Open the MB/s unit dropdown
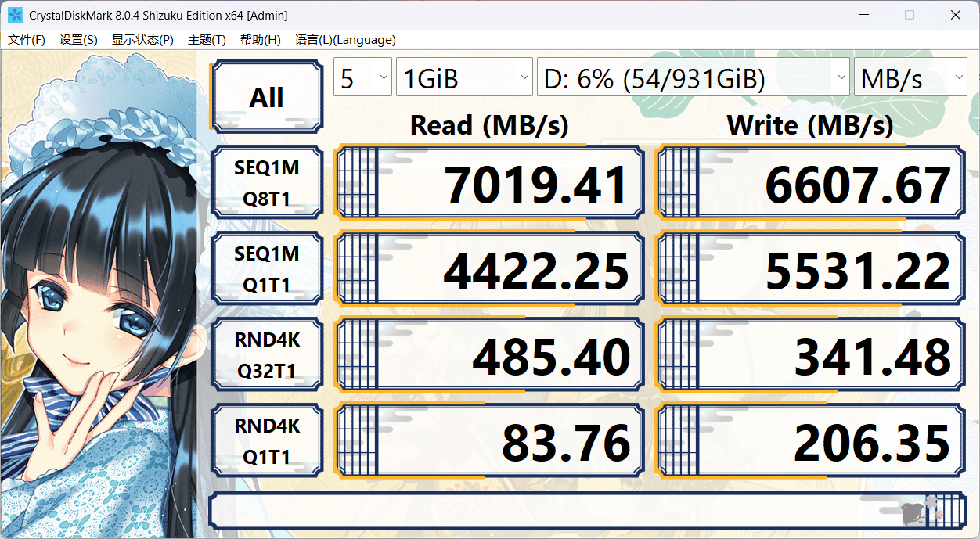Image resolution: width=980 pixels, height=539 pixels. click(910, 77)
